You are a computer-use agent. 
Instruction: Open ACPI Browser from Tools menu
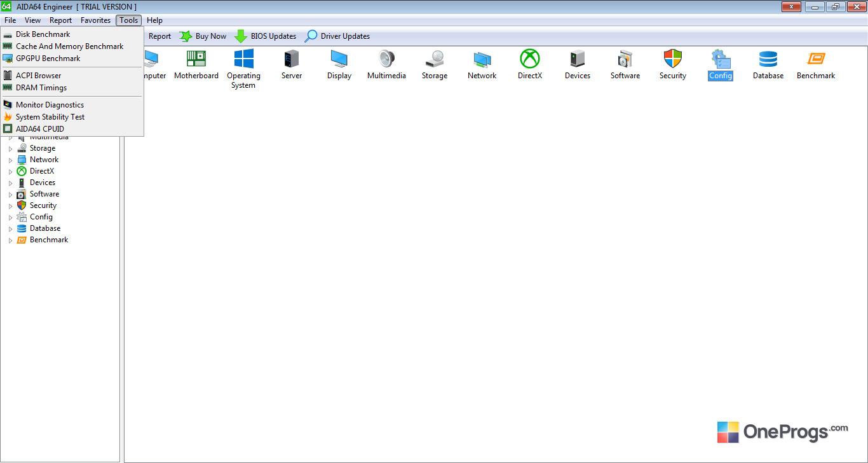click(x=72, y=76)
